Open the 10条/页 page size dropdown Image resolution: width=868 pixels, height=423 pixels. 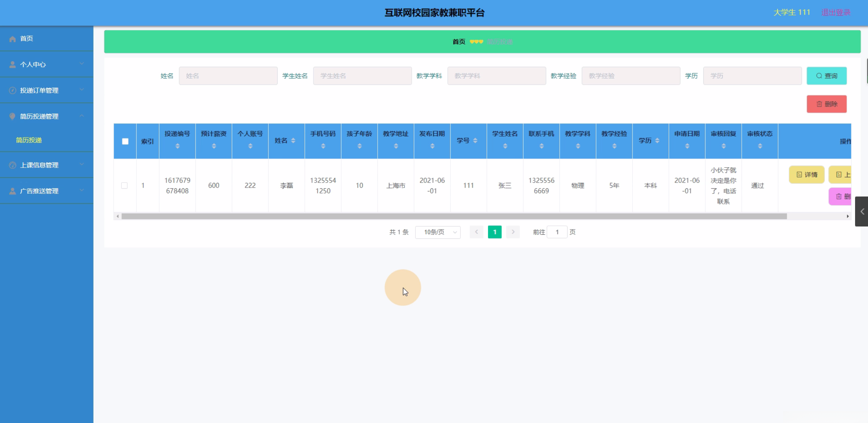point(438,232)
